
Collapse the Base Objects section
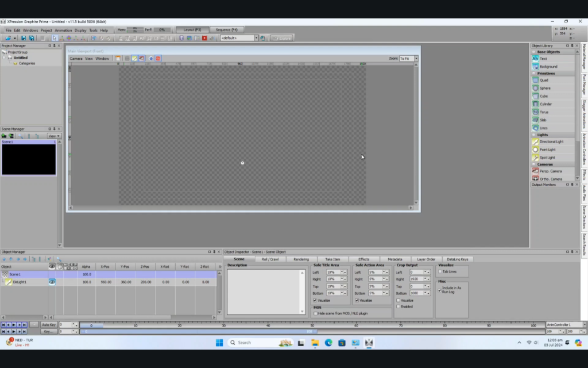pos(533,52)
